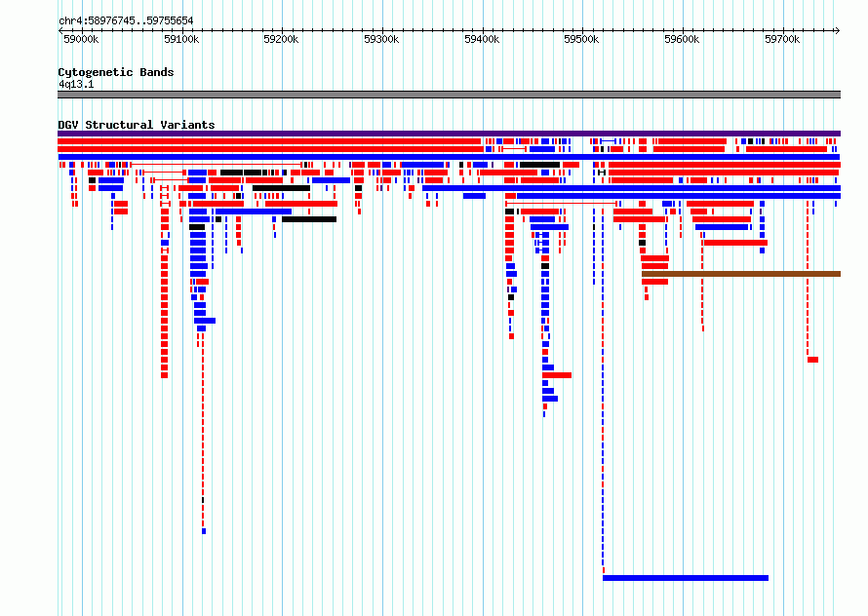Screen dimensions: 868x616
Task: Click the blue block ending the longest red dashed line
Action: click(x=204, y=531)
